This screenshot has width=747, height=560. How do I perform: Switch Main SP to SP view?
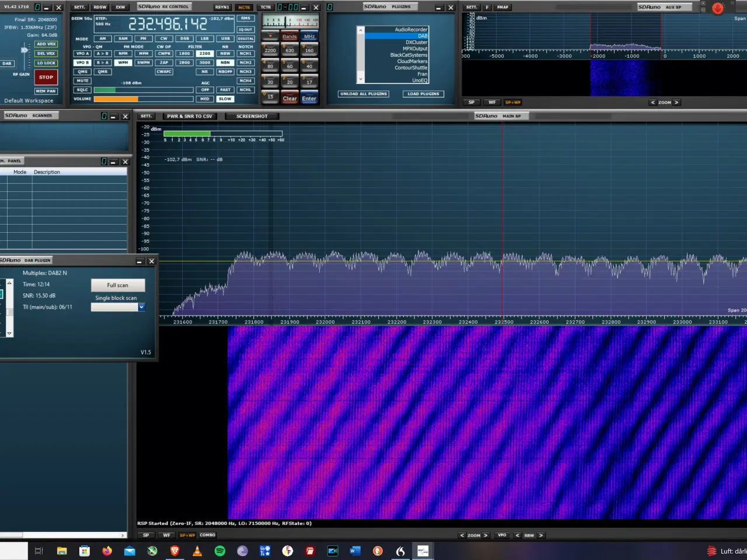(146, 535)
